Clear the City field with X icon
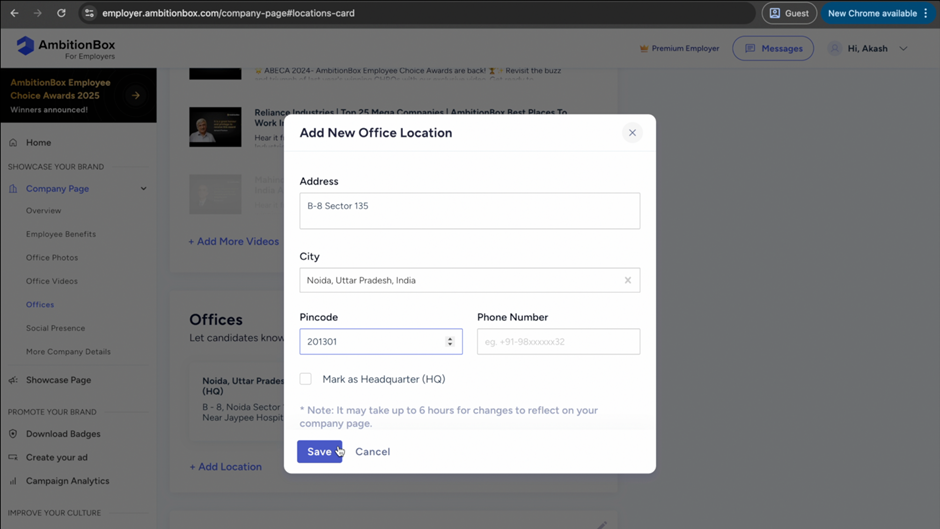This screenshot has width=940, height=529. pyautogui.click(x=628, y=281)
